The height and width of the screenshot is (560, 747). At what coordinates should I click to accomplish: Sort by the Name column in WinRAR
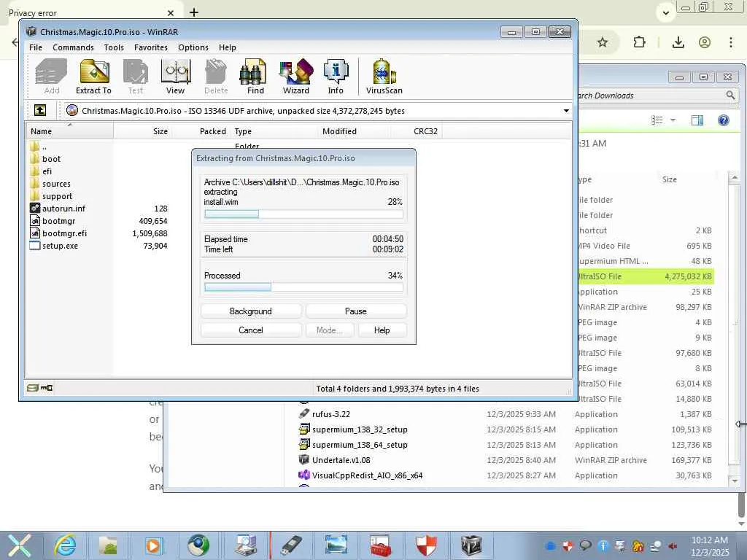[69, 131]
